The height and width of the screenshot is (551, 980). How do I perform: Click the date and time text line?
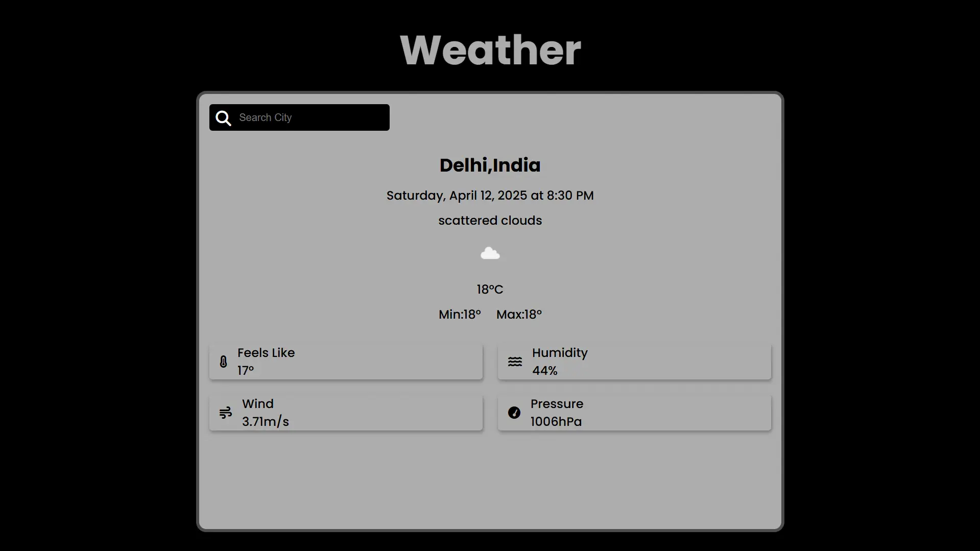pyautogui.click(x=490, y=196)
